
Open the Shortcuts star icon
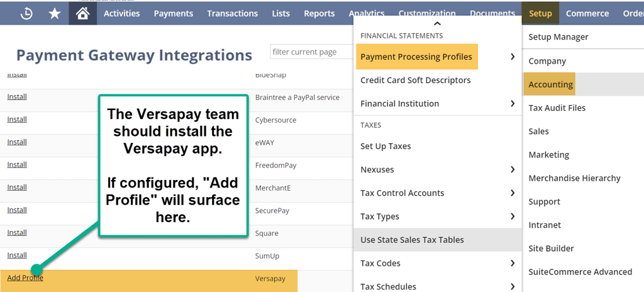point(55,14)
